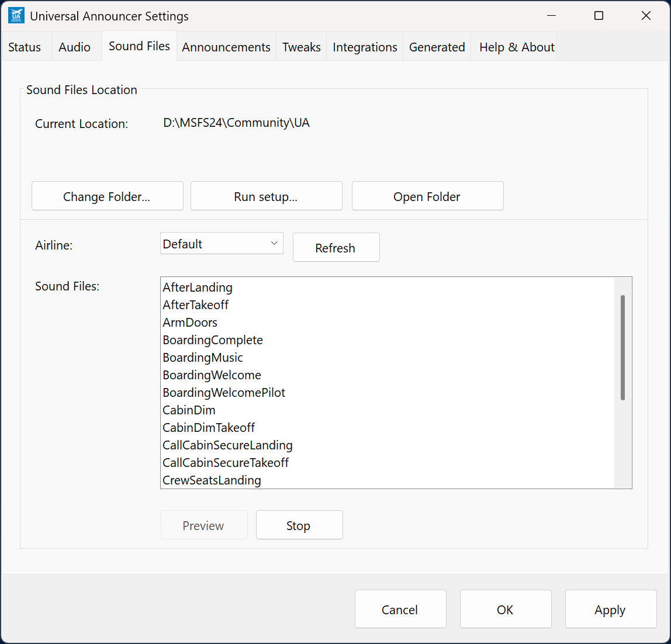Cancel the settings dialog
This screenshot has height=644, width=671.
(400, 610)
